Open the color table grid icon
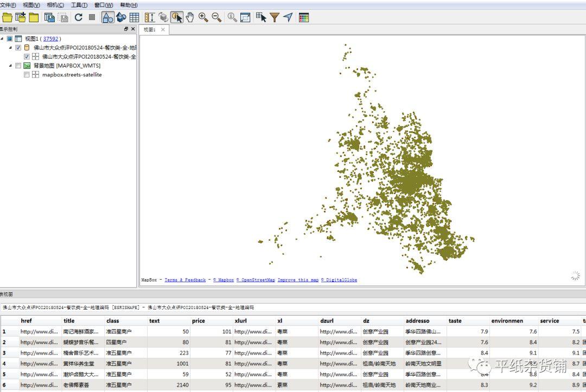This screenshot has width=586, height=392. 304,17
